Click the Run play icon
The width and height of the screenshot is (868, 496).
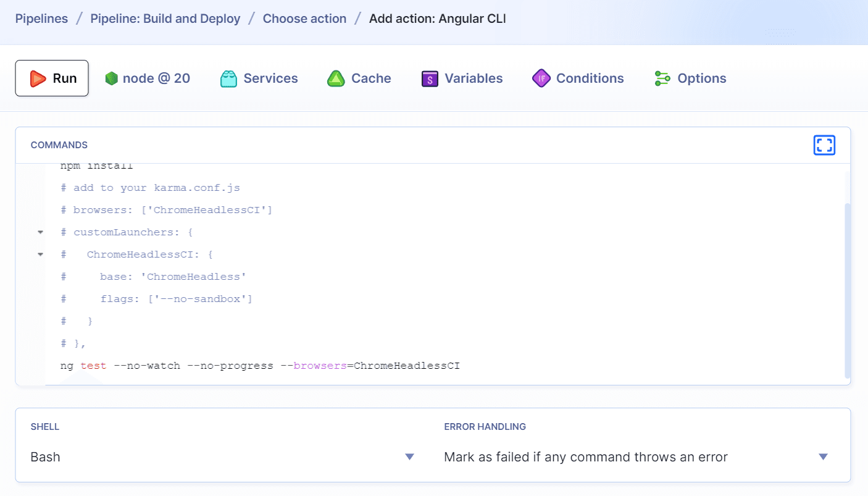click(38, 78)
